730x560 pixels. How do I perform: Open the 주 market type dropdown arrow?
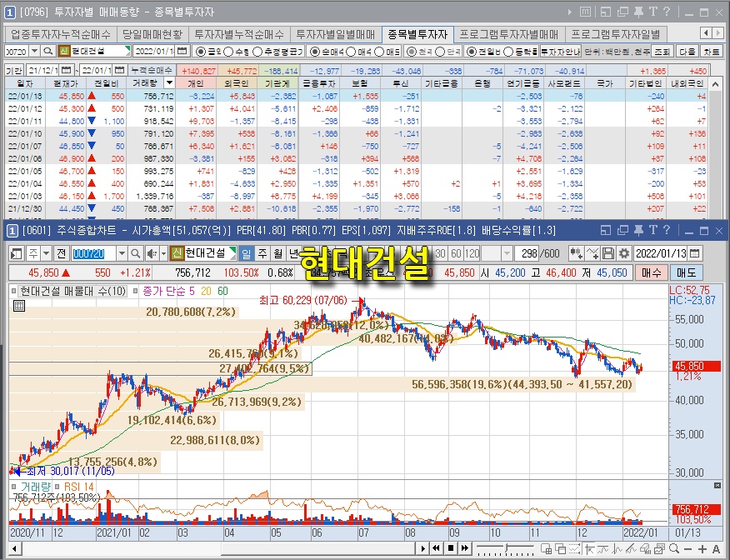point(46,253)
